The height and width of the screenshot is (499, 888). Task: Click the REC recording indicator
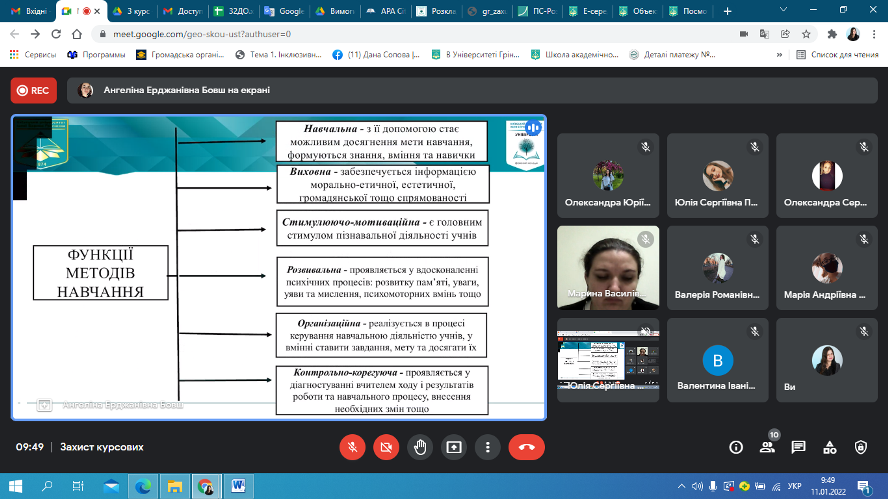click(x=34, y=90)
